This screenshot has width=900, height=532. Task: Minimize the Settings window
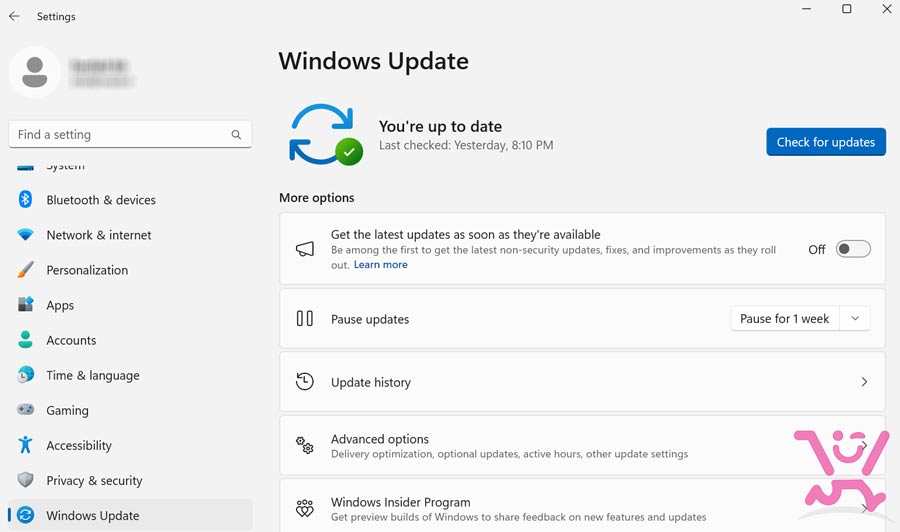click(x=806, y=9)
